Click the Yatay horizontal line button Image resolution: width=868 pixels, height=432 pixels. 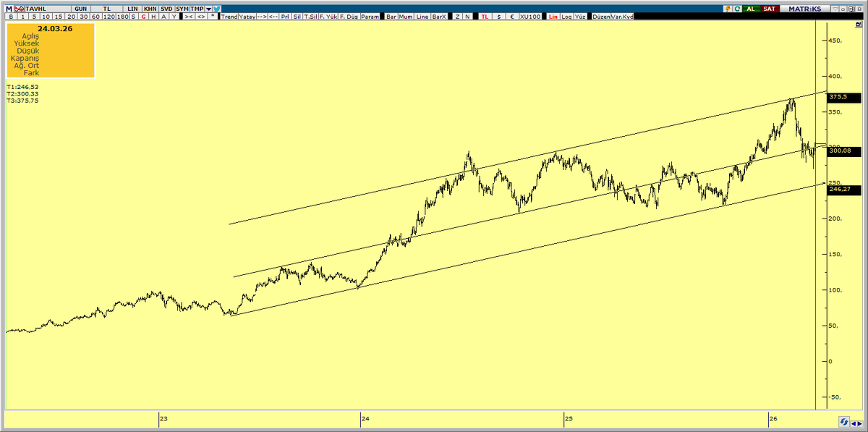247,16
